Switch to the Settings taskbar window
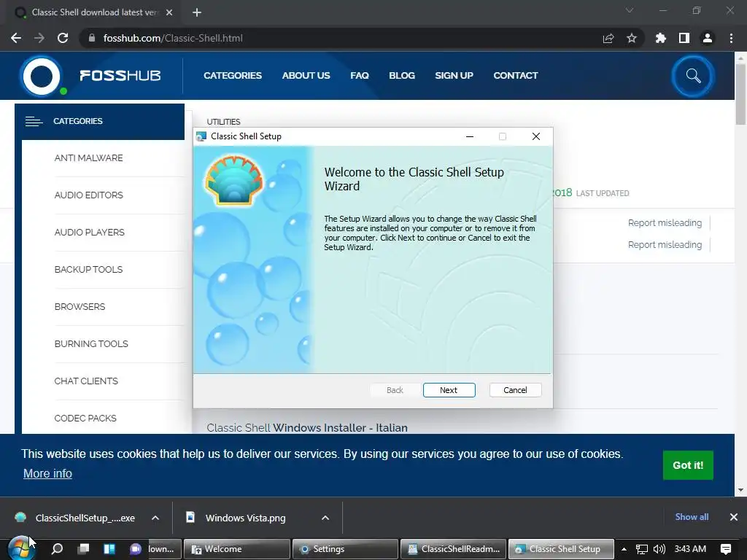This screenshot has height=560, width=747. 345,549
